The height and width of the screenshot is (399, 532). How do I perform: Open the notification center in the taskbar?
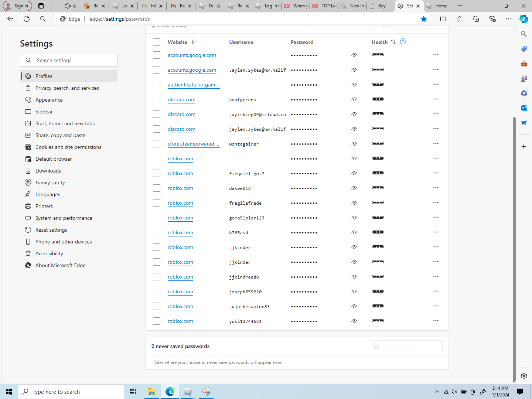pyautogui.click(x=520, y=392)
